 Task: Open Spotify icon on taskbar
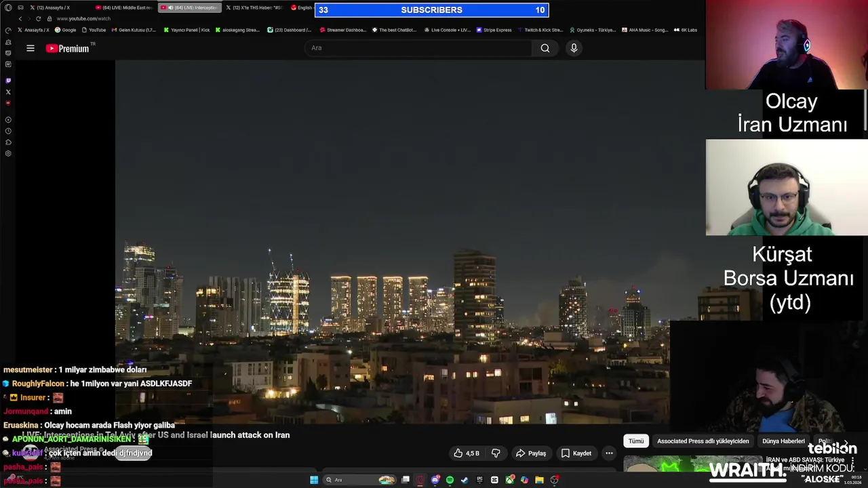450,480
